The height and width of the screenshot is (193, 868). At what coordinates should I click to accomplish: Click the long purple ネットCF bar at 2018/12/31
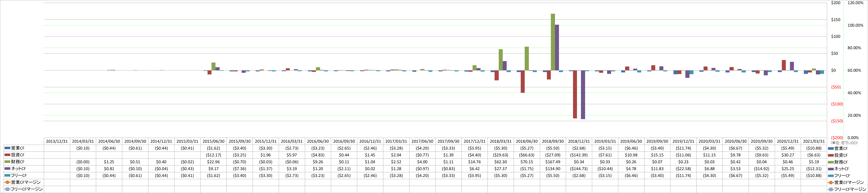click(583, 95)
